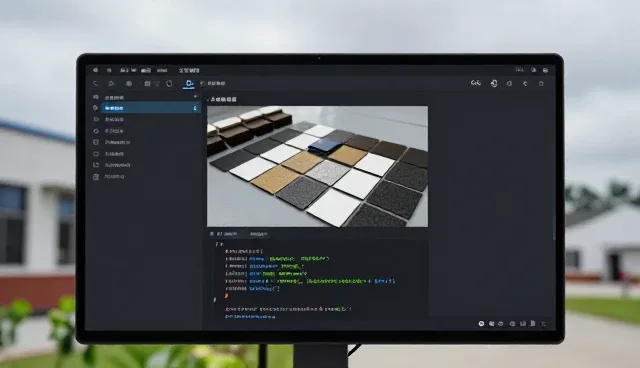640x368 pixels.
Task: Click the count badge on the highlighted sidebar row
Action: (x=195, y=108)
